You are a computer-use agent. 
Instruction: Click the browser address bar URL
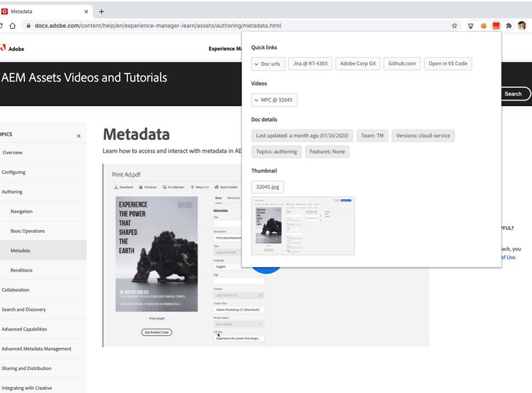158,25
